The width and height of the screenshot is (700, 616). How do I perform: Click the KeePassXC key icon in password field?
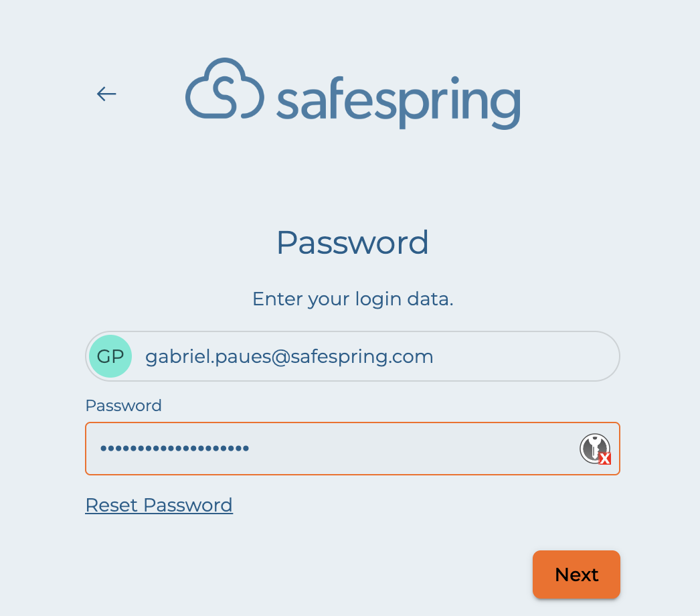point(594,447)
